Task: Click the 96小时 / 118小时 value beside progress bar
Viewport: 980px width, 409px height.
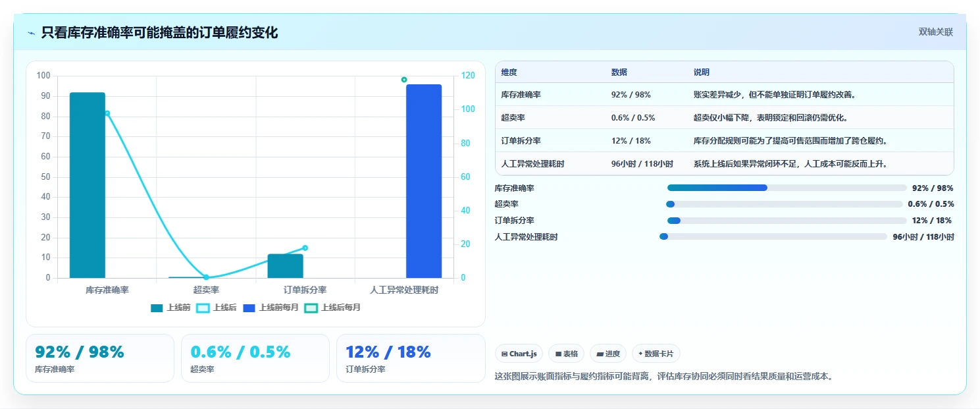Action: [x=923, y=237]
